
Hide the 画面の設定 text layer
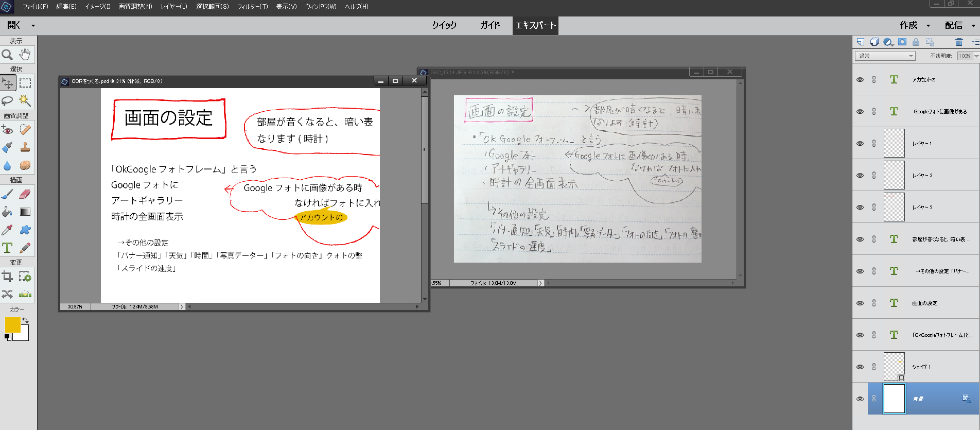click(860, 303)
